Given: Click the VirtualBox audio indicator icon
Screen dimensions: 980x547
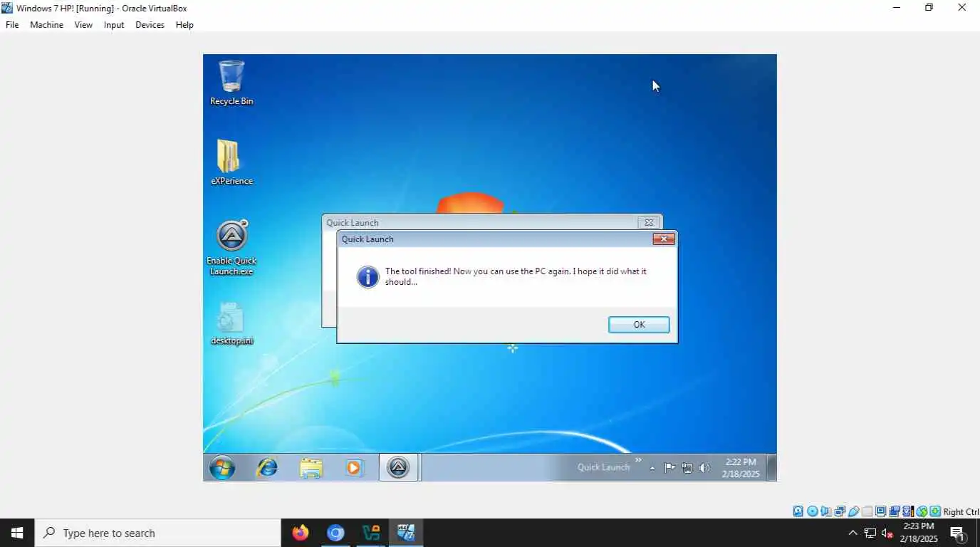Looking at the screenshot, I should click(825, 511).
